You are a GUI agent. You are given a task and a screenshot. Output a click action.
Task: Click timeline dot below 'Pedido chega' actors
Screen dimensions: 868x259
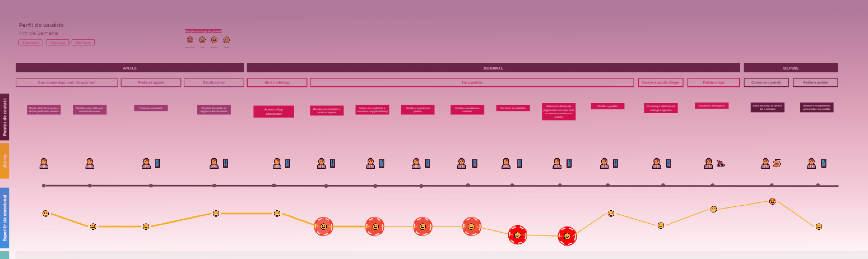(x=712, y=185)
